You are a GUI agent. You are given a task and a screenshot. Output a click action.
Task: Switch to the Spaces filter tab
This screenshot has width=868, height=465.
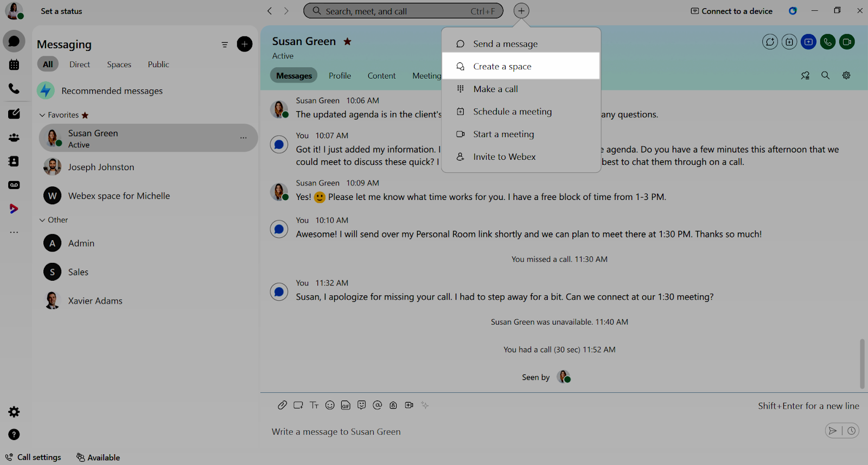point(119,64)
